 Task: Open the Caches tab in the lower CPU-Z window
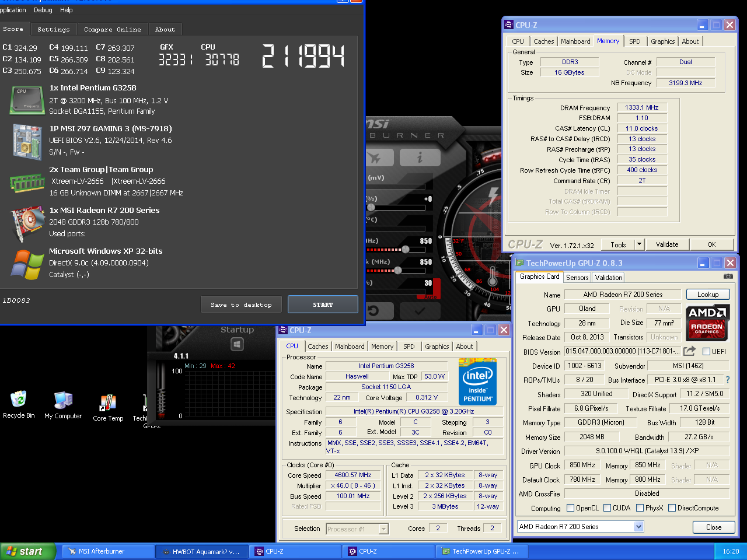point(318,346)
